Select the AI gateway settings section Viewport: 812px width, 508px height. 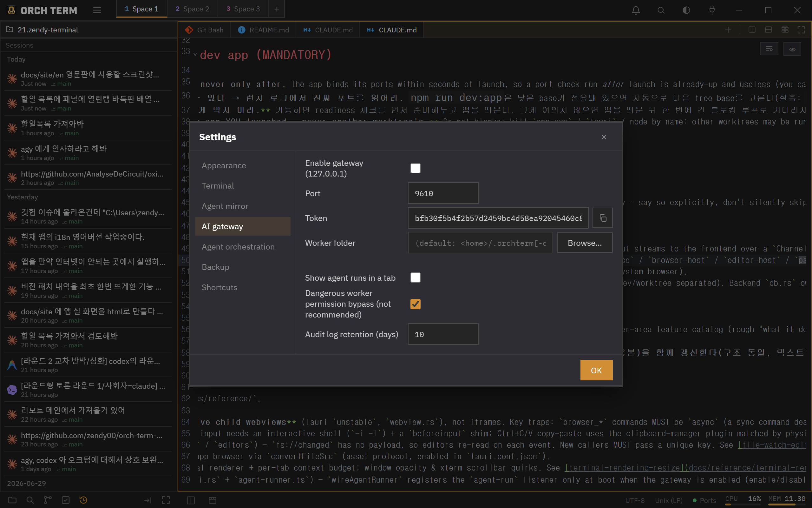(x=243, y=226)
